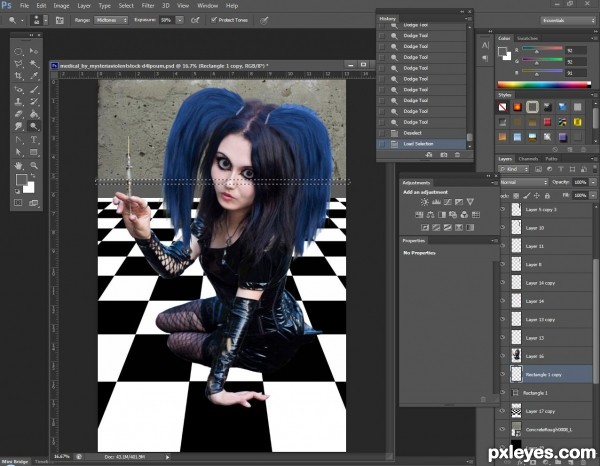Viewport: 600px width, 466px height.
Task: Select the Zoom tool in toolbox
Action: pyautogui.click(x=34, y=166)
